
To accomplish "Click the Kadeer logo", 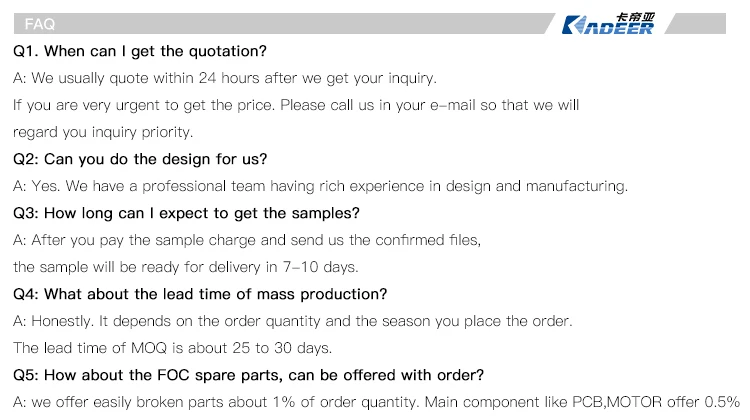I will point(607,27).
